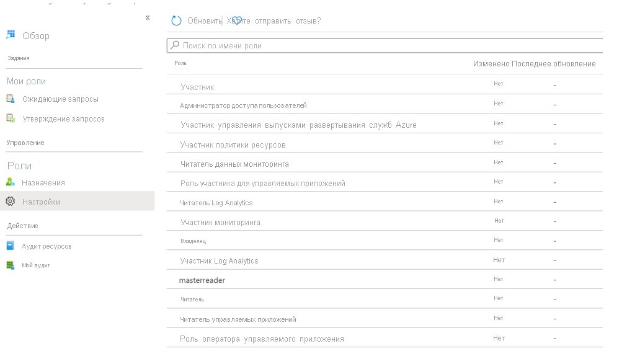Open Утверждение запросов menu item
The width and height of the screenshot is (627, 364).
coord(64,119)
